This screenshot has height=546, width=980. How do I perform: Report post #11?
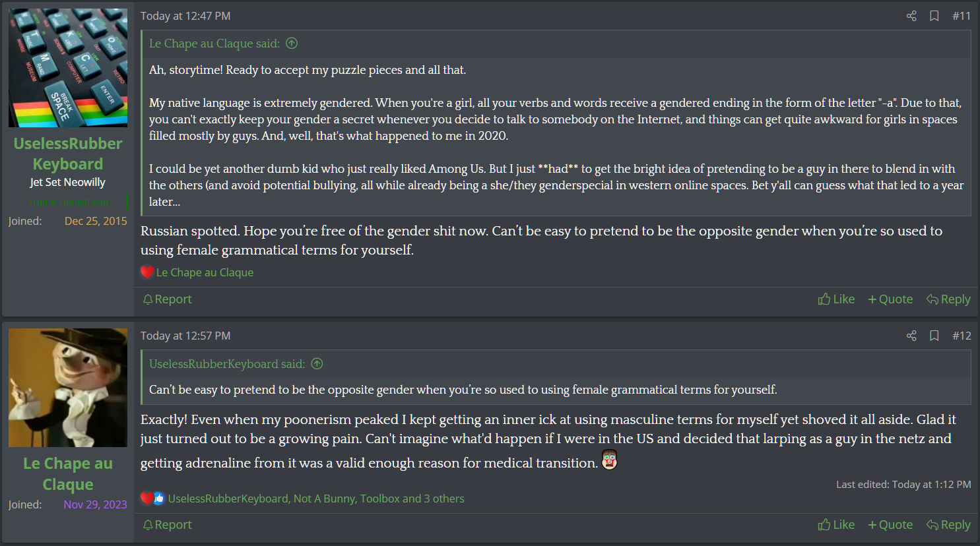click(168, 299)
